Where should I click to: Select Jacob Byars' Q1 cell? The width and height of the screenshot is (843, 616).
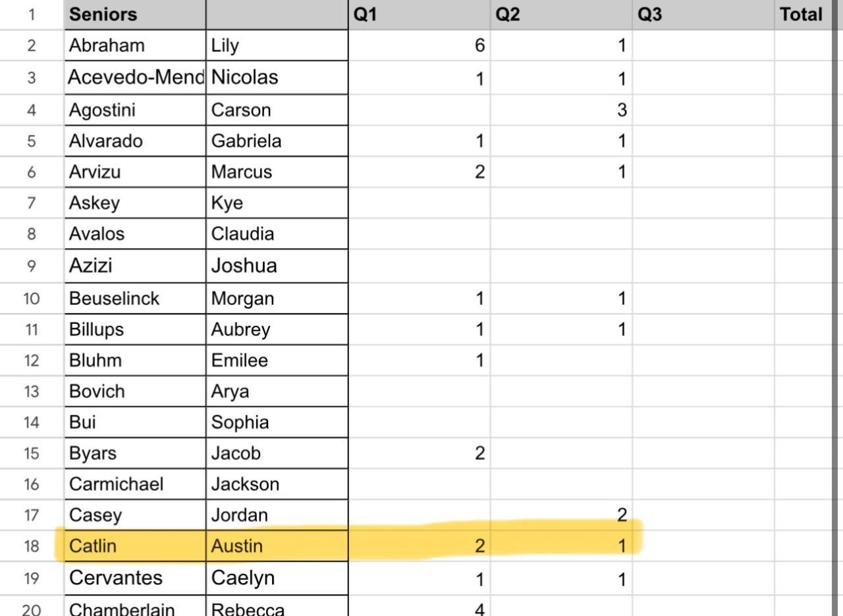coord(419,453)
